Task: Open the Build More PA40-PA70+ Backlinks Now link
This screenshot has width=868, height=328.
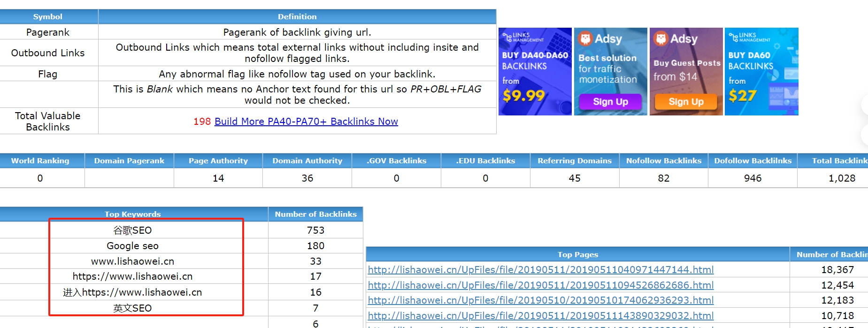Action: [306, 122]
